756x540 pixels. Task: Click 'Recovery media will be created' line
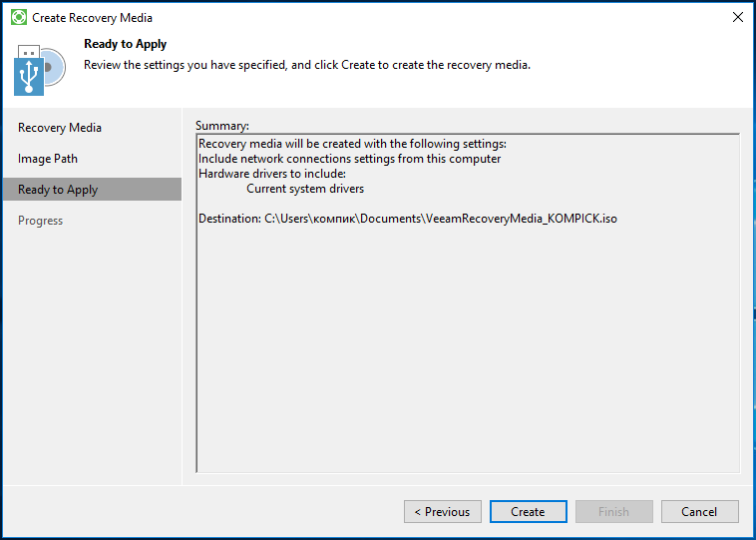(x=352, y=144)
